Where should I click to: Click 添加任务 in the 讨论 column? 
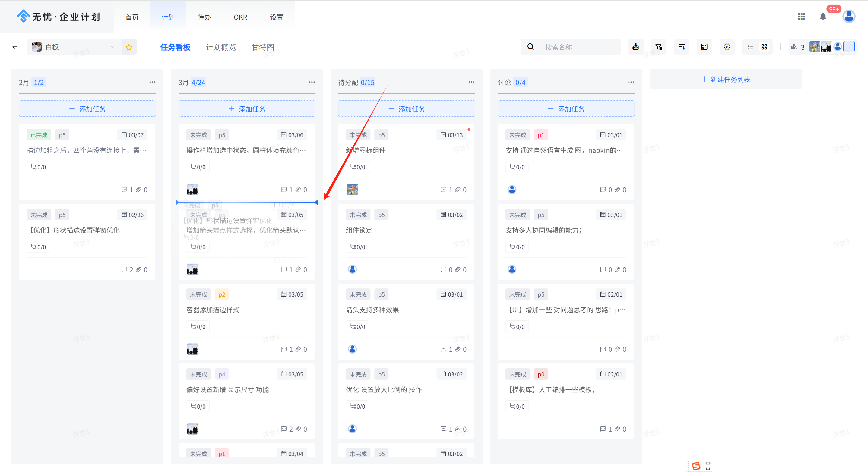pyautogui.click(x=566, y=109)
